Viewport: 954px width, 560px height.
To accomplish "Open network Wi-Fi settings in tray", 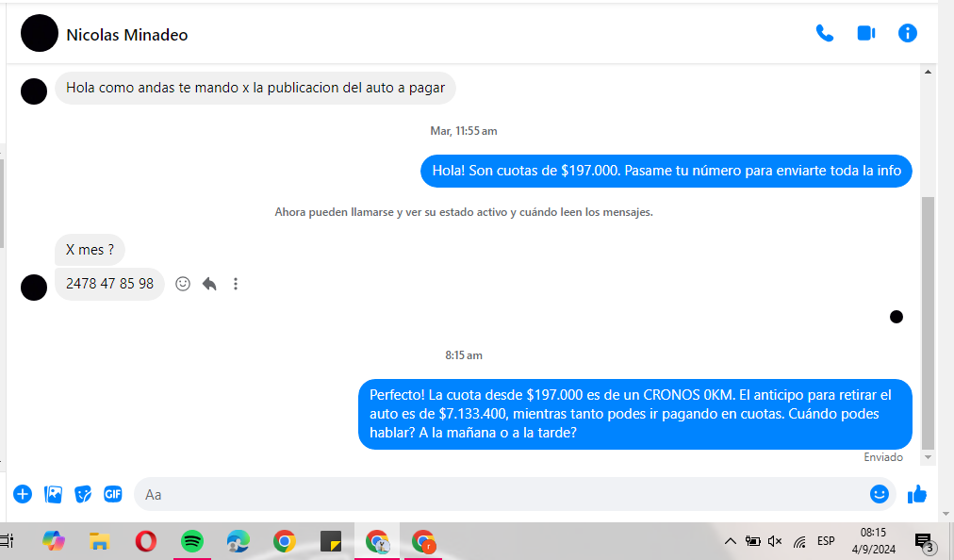I will point(799,541).
